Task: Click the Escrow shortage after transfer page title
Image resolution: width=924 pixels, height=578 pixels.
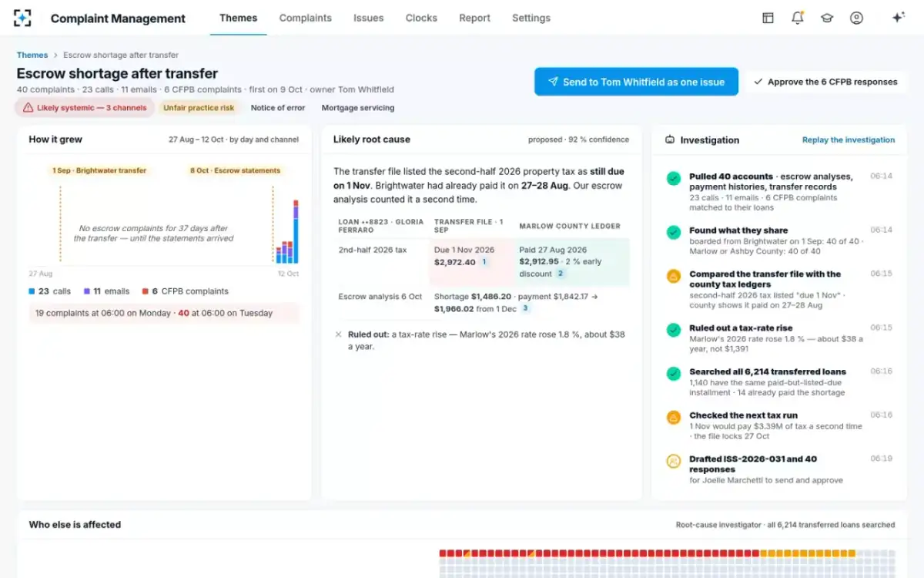Action: (x=117, y=74)
